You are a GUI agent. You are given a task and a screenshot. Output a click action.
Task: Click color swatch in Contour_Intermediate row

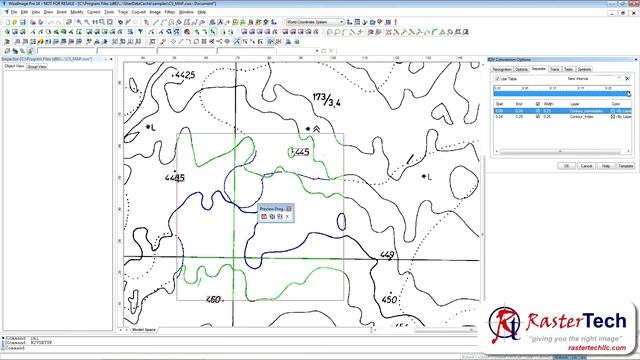[x=613, y=111]
